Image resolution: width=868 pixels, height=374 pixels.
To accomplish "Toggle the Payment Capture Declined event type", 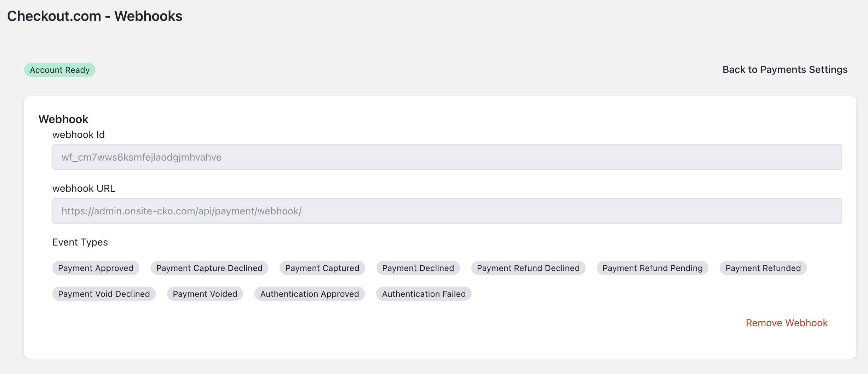I will (209, 268).
